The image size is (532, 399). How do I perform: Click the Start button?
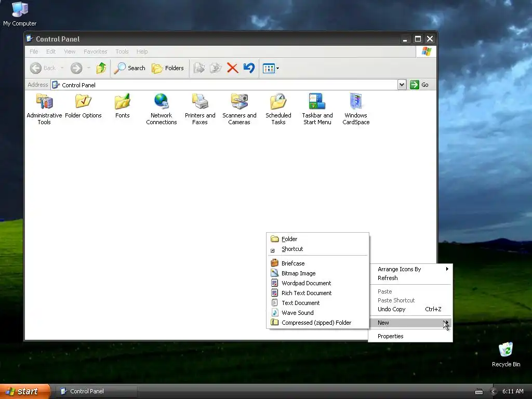click(x=25, y=391)
